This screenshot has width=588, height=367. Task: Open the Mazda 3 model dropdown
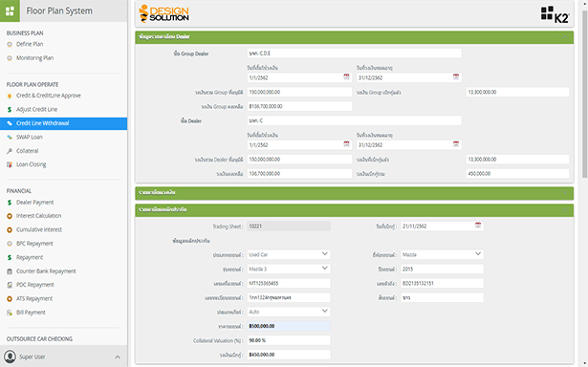tap(289, 269)
